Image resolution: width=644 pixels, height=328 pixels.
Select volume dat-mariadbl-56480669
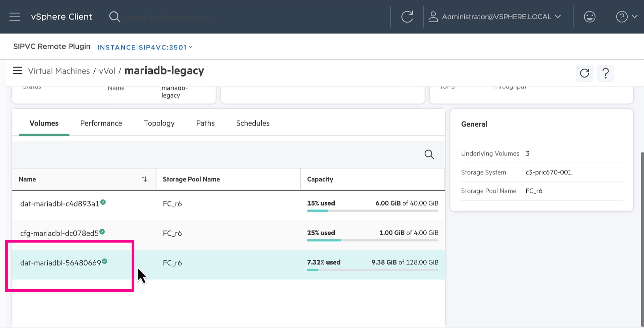click(x=61, y=263)
